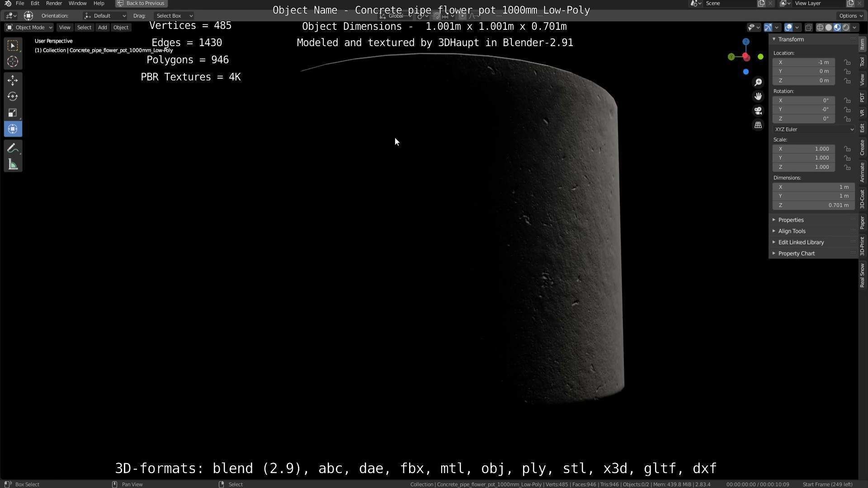Screen dimensions: 868x488
Task: Lock the Location X value
Action: [x=847, y=62]
